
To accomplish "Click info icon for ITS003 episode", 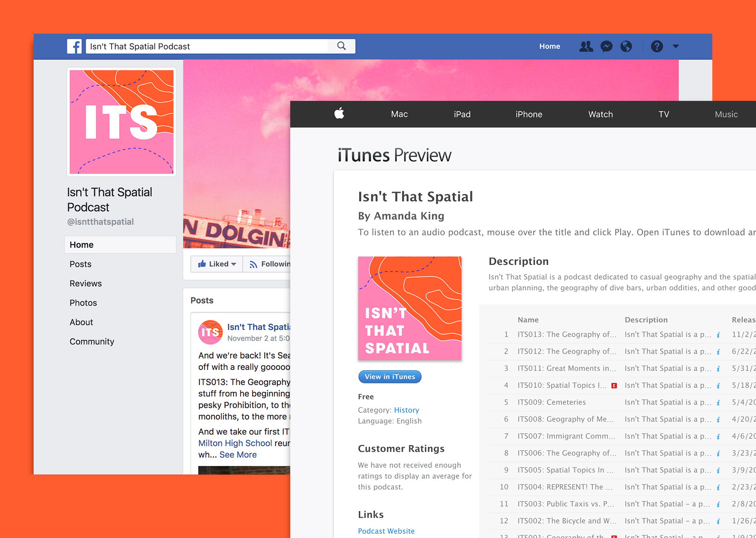I will (x=718, y=504).
